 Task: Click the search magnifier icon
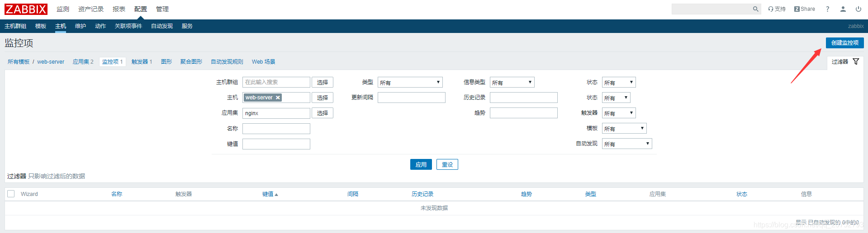(x=755, y=9)
